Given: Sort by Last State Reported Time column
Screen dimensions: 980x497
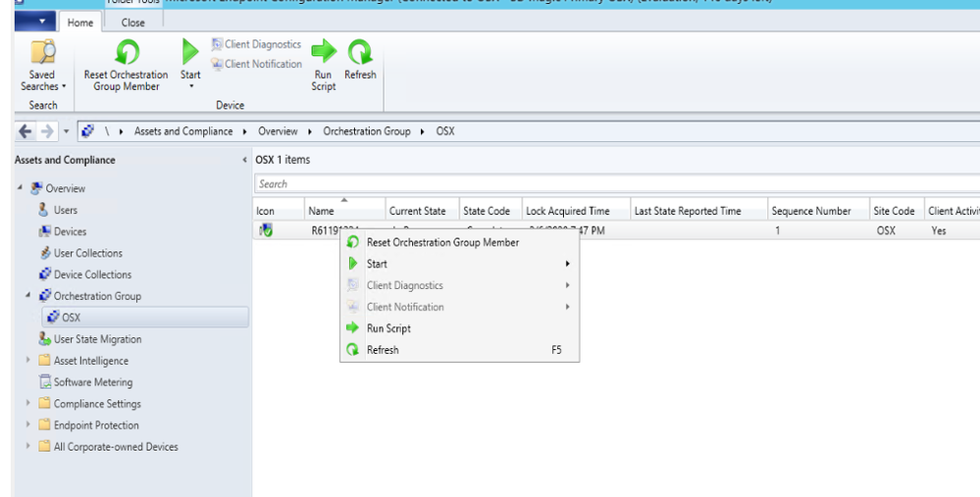Looking at the screenshot, I should tap(698, 211).
